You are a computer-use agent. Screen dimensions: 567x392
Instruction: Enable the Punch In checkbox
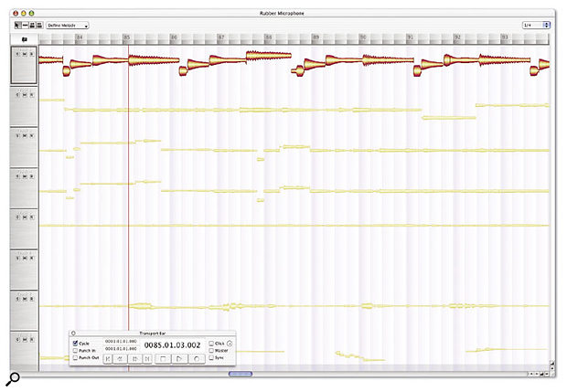coord(75,349)
